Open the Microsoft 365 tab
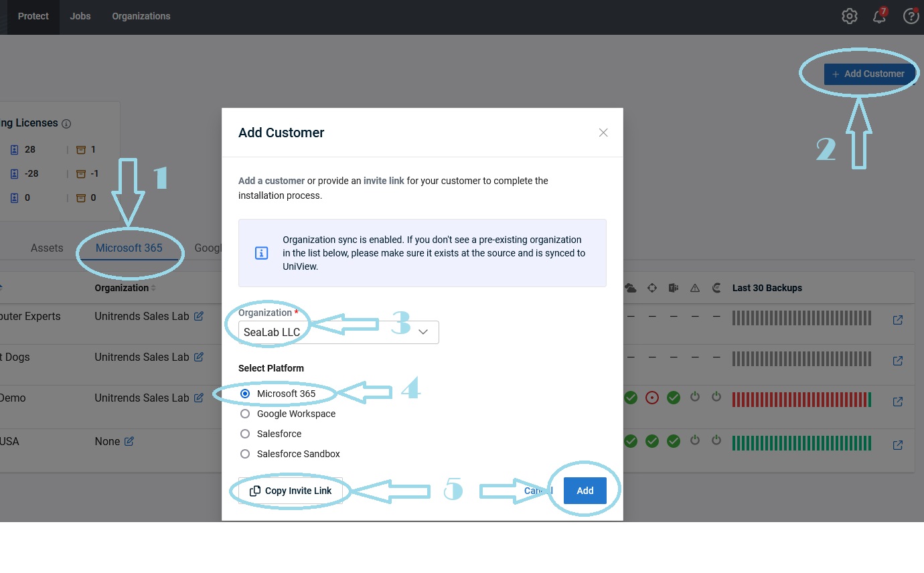This screenshot has height=573, width=924. (129, 248)
